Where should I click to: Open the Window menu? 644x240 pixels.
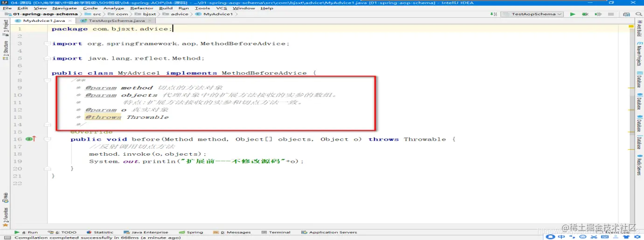point(243,8)
